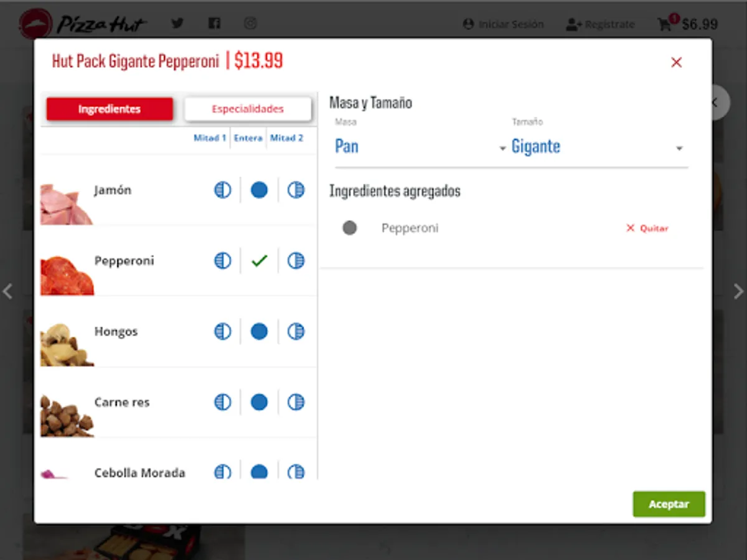Close the Hut Pack Gigante dialog
This screenshot has width=747, height=560.
coord(677,62)
